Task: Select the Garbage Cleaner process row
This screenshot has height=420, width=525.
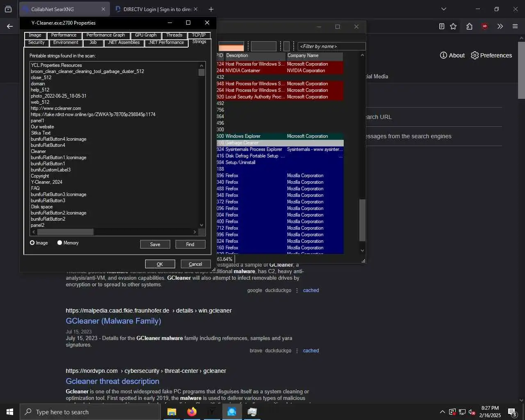Action: click(280, 143)
